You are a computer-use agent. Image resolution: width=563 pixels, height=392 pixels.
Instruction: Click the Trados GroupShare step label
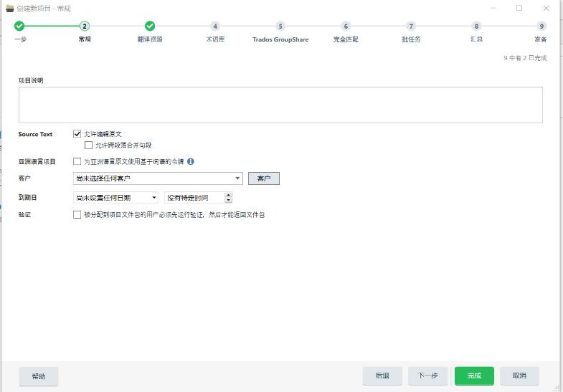pos(280,39)
